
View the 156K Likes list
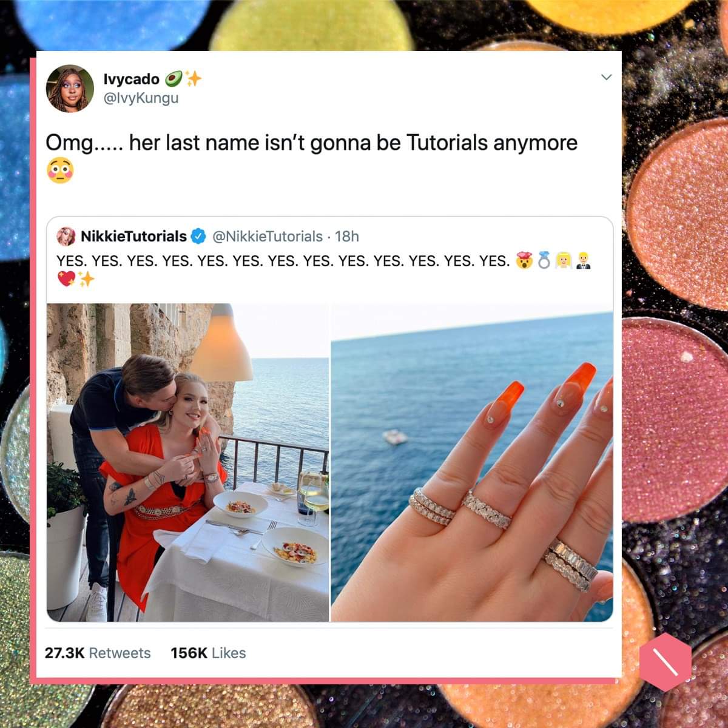click(208, 653)
